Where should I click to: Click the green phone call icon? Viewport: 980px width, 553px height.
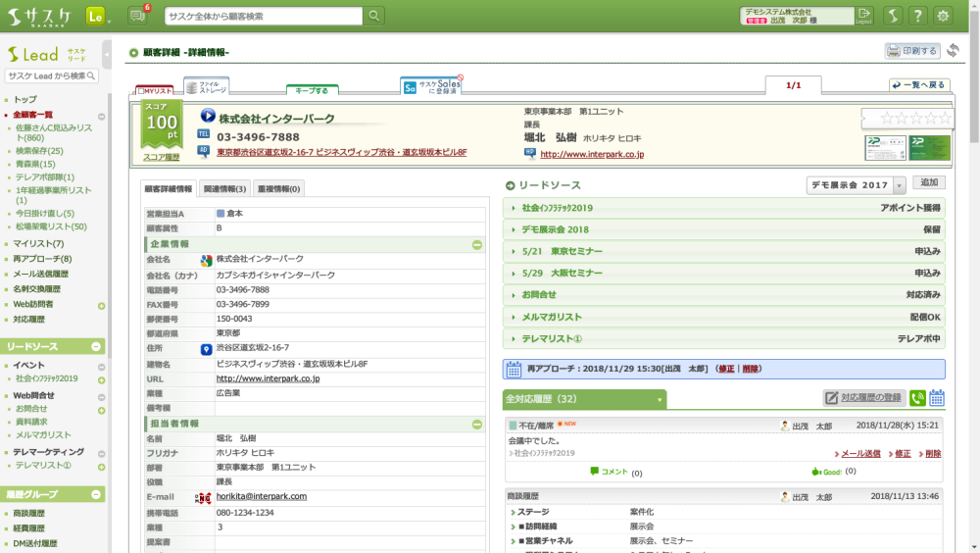tap(917, 398)
